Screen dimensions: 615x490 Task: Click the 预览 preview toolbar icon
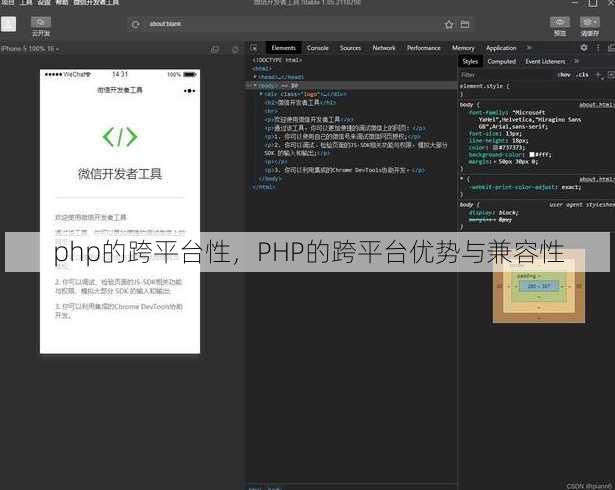560,22
